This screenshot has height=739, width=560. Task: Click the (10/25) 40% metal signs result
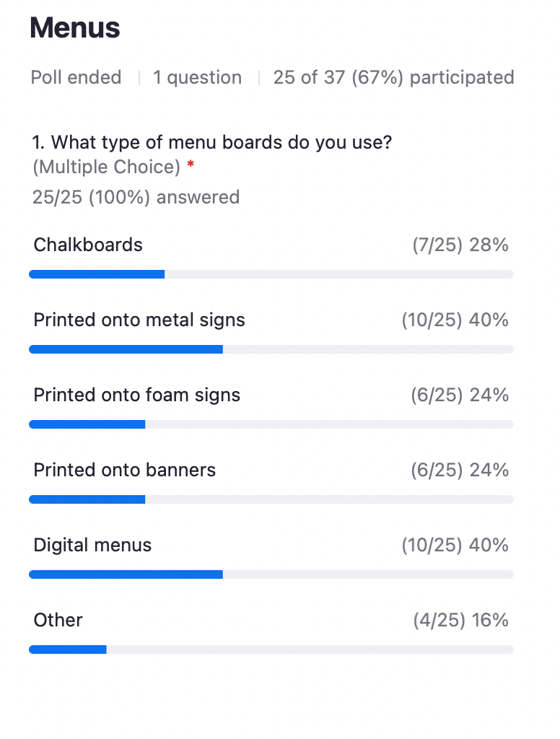pos(455,320)
